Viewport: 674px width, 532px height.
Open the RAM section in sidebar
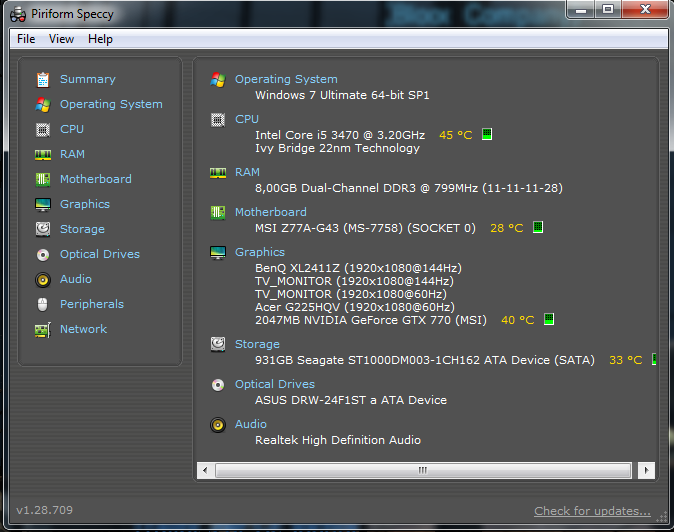(72, 154)
